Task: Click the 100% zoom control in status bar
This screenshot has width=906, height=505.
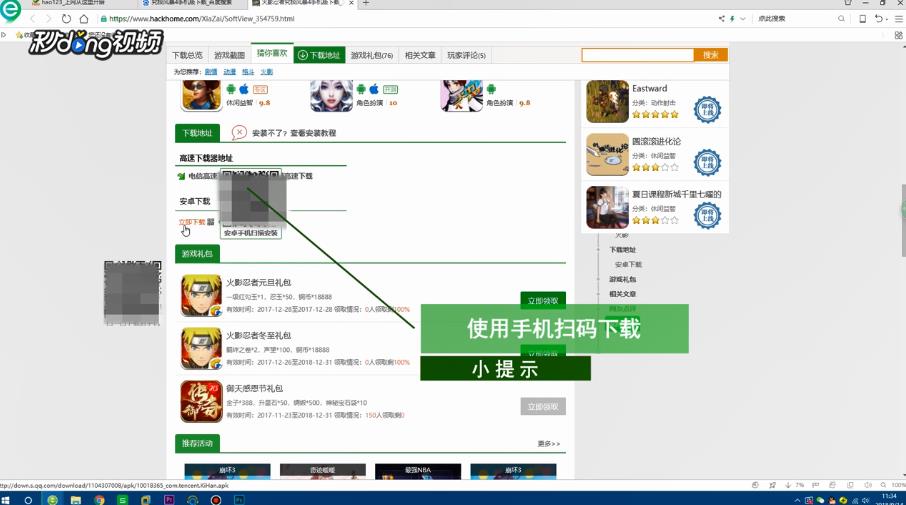Action: click(898, 485)
